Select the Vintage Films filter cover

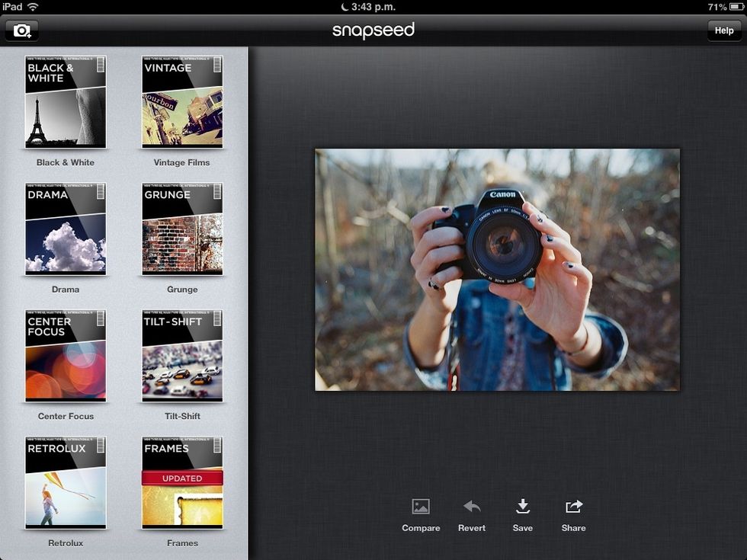[182, 102]
